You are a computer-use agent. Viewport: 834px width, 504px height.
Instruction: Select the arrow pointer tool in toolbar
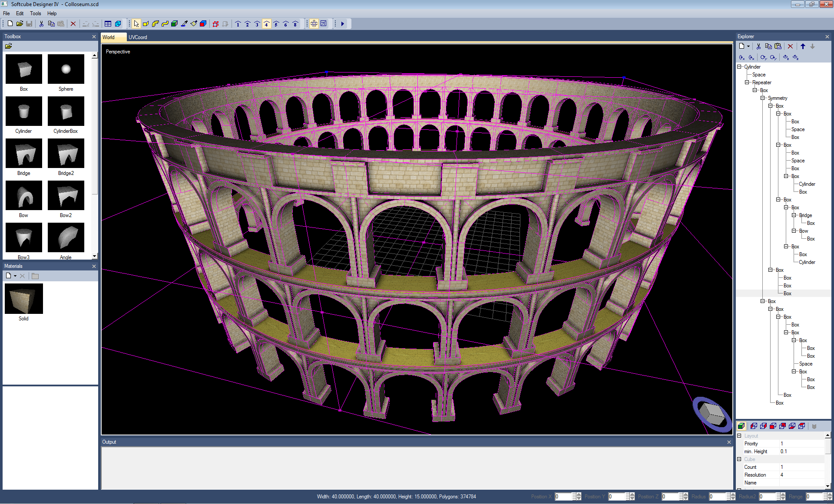(x=136, y=24)
